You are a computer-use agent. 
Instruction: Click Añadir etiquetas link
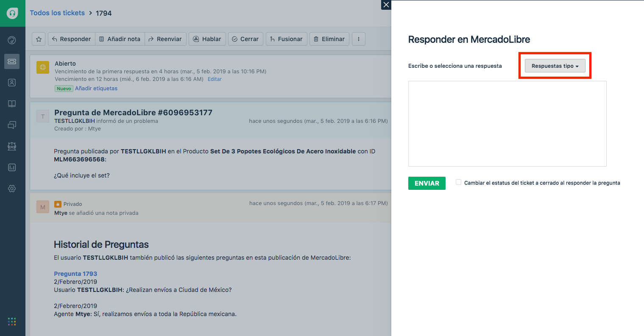pyautogui.click(x=96, y=89)
